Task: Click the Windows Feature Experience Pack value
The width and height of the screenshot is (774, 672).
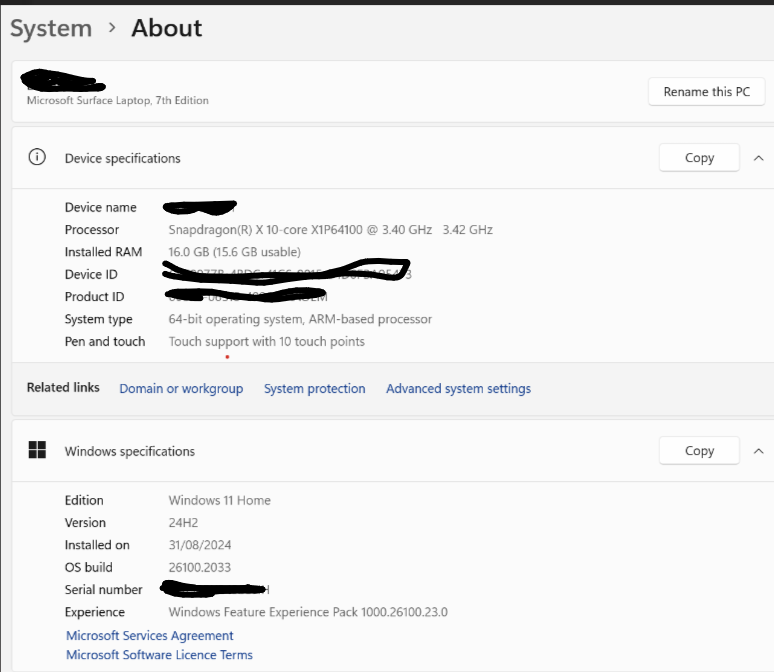Action: click(x=308, y=612)
